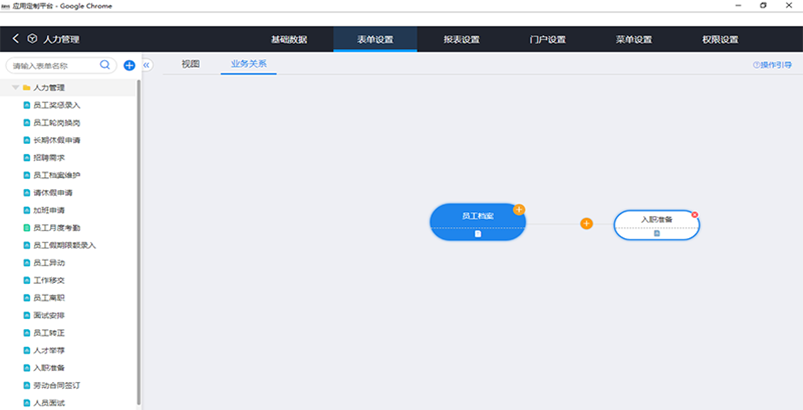This screenshot has height=410, width=803.
Task: Open 入职准备 form in the sidebar tree
Action: click(49, 368)
